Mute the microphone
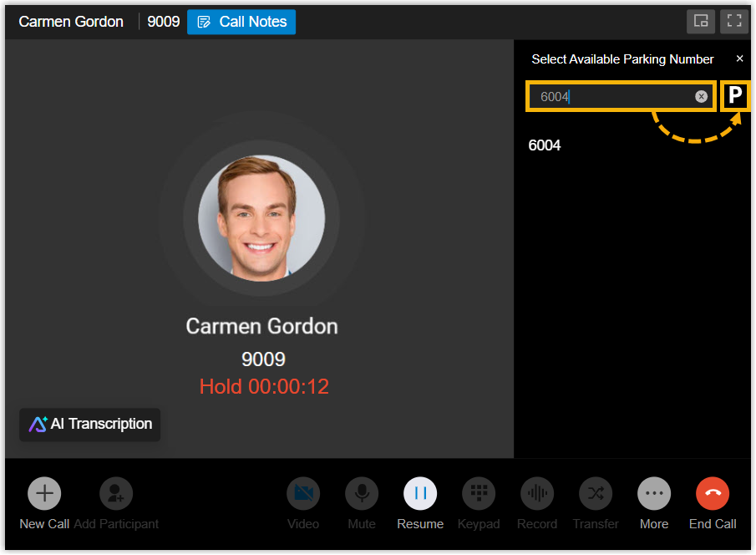 pos(362,494)
